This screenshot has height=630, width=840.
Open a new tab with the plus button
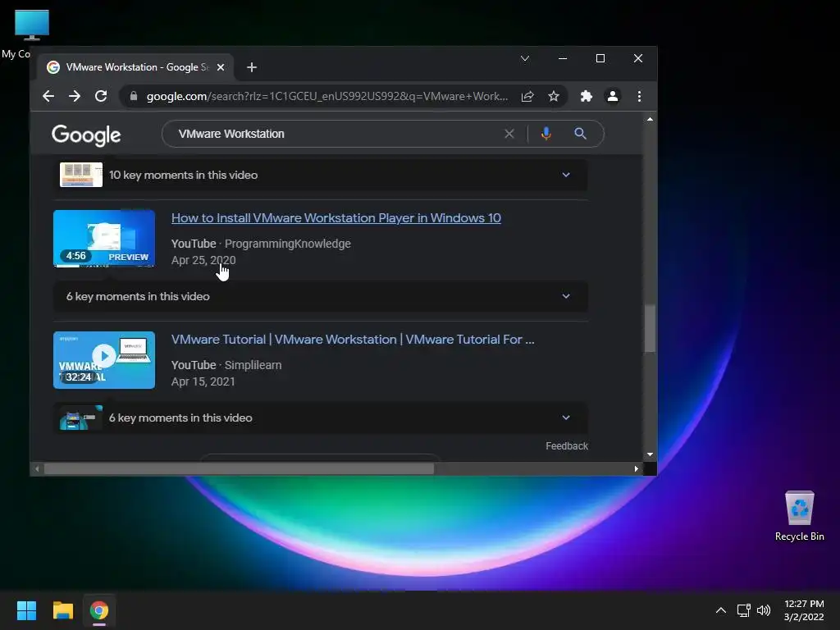(x=252, y=67)
